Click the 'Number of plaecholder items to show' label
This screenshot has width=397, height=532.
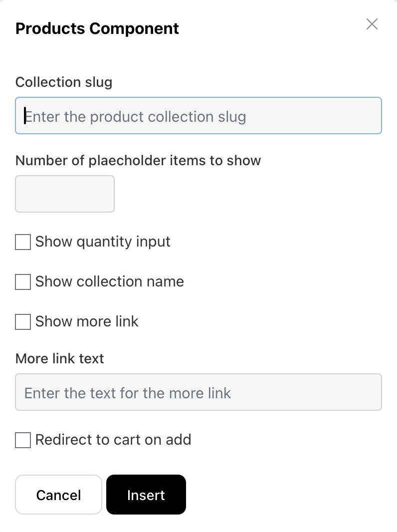(138, 161)
